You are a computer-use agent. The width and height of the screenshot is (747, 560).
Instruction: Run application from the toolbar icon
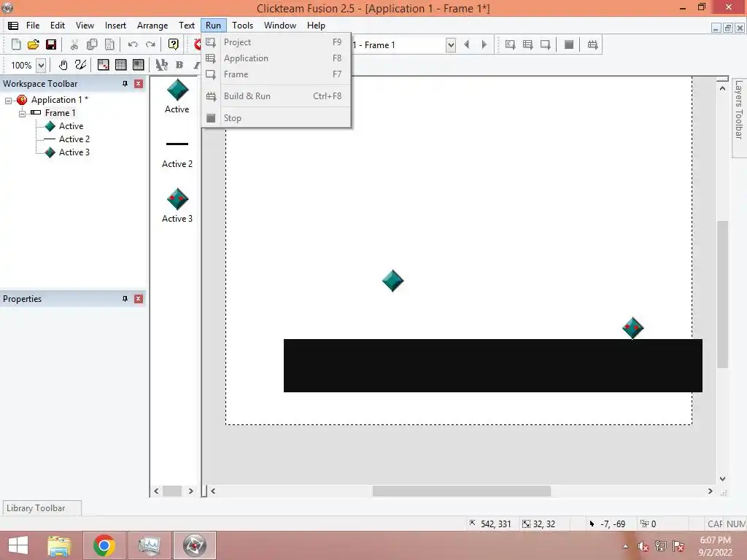[527, 44]
